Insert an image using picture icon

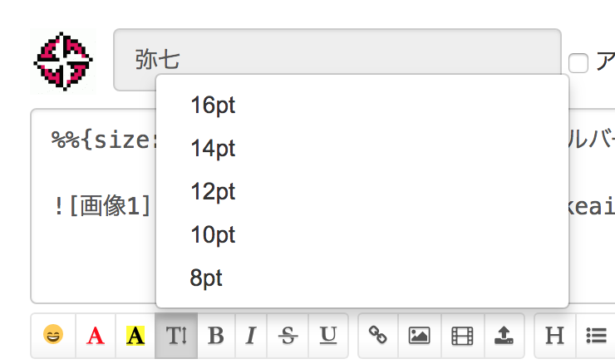click(x=419, y=336)
